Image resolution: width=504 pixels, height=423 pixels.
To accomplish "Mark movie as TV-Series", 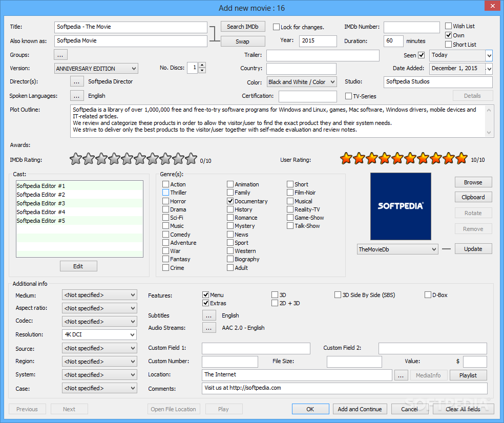I will click(348, 96).
